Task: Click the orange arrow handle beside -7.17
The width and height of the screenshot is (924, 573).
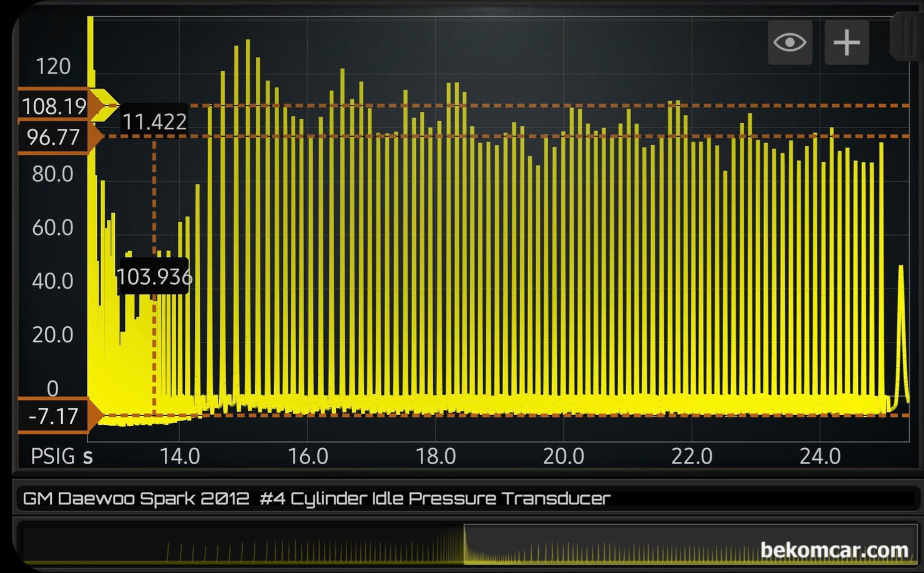Action: coord(96,414)
